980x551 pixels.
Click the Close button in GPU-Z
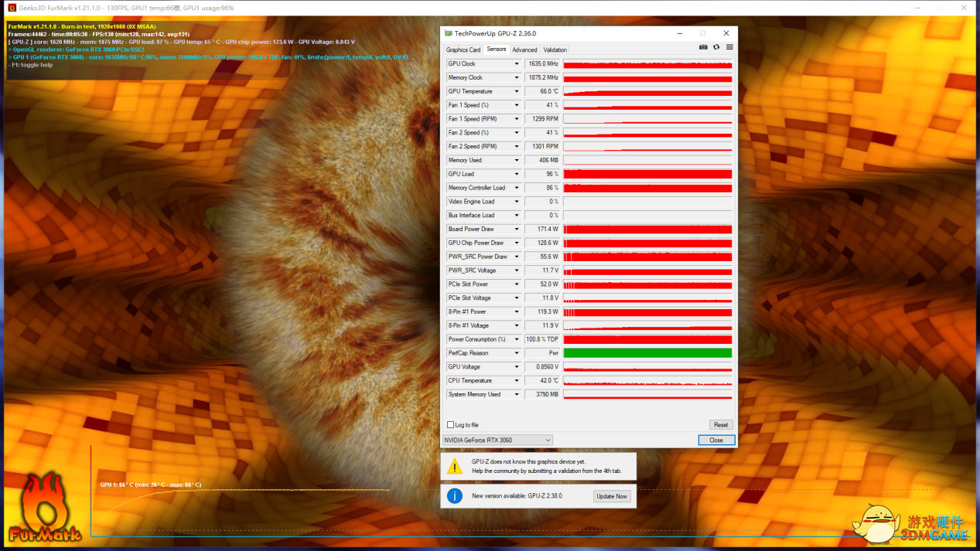point(716,440)
